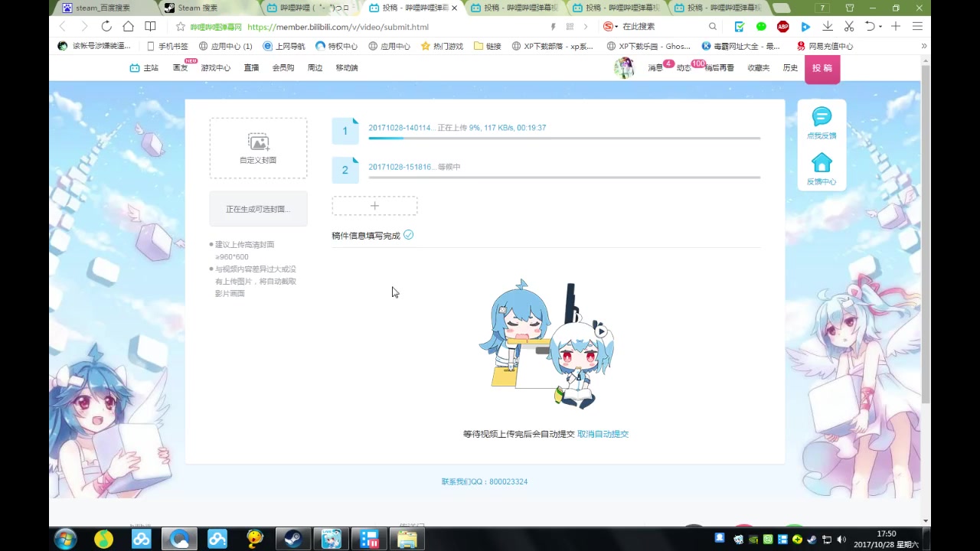Open 收藏夹 favorites link
Viewport: 980px width, 551px height.
(759, 68)
